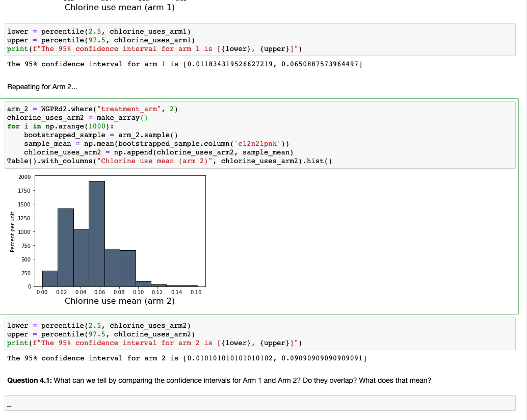527x420 pixels.
Task: Click the Question 4.1 prompt text
Action: coord(219,380)
